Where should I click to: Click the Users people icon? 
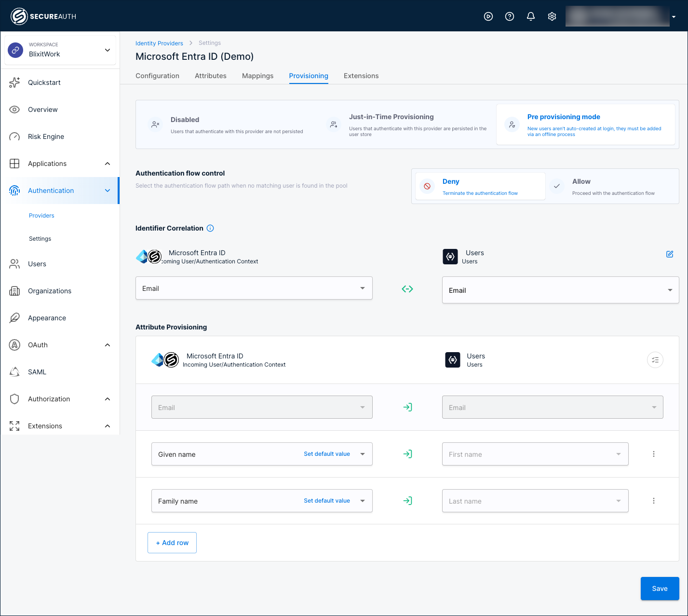pos(14,264)
